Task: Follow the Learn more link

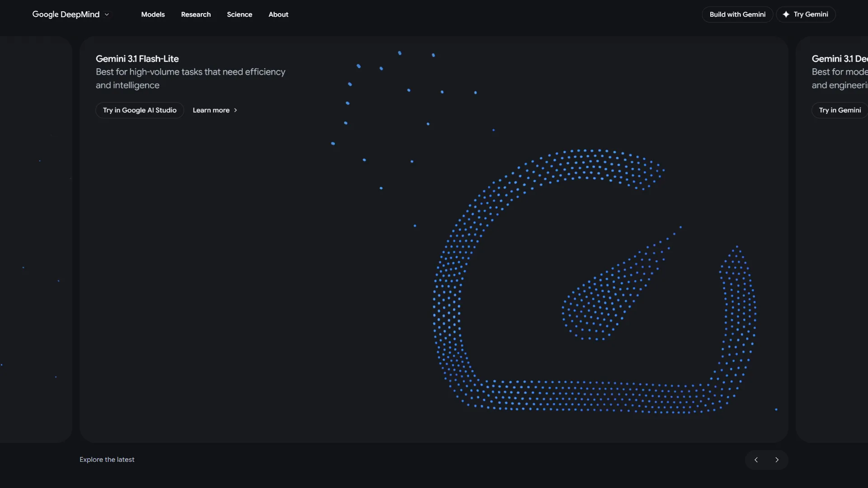Action: (x=215, y=110)
